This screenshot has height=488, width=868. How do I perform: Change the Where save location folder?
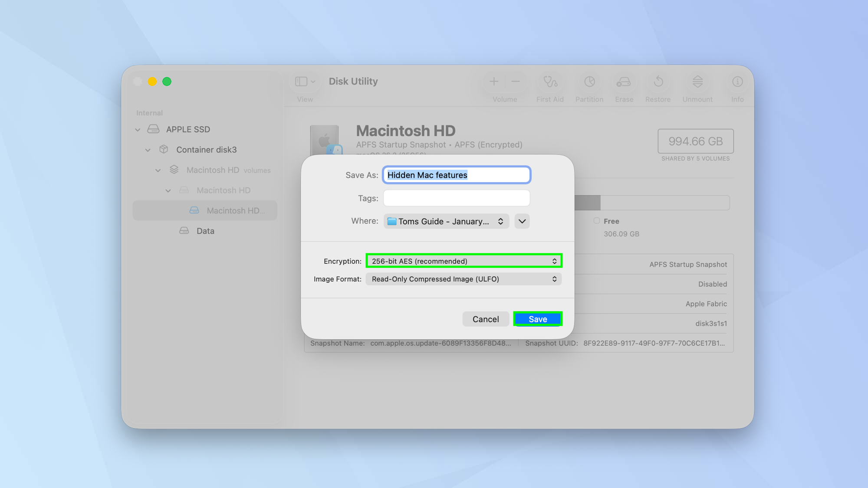[x=446, y=221]
